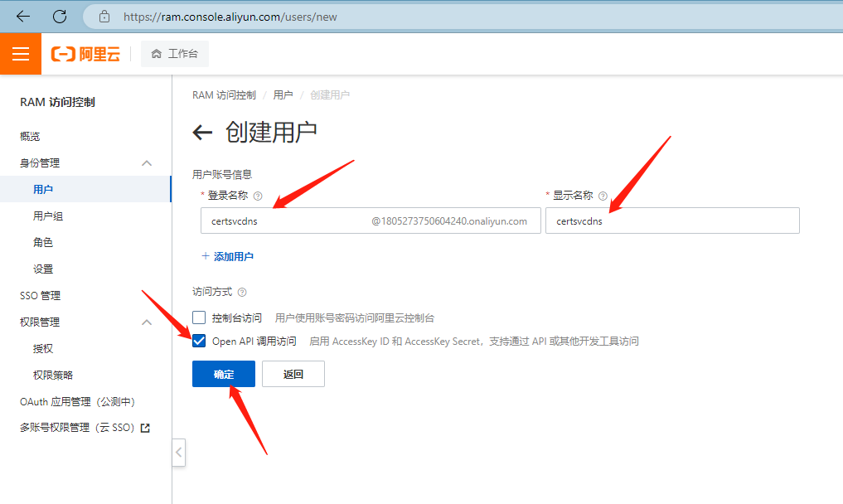Image resolution: width=843 pixels, height=504 pixels.
Task: Click the help icon next to 访问方式
Action: click(242, 293)
